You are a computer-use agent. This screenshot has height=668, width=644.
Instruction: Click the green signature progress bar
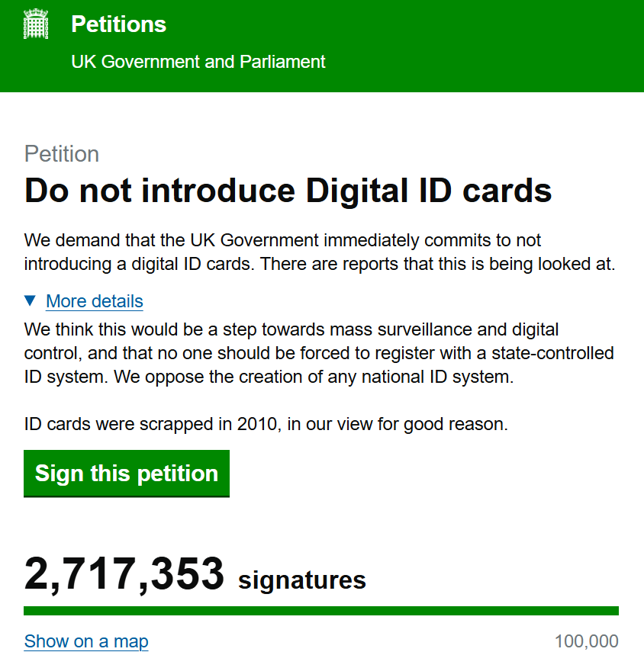321,611
